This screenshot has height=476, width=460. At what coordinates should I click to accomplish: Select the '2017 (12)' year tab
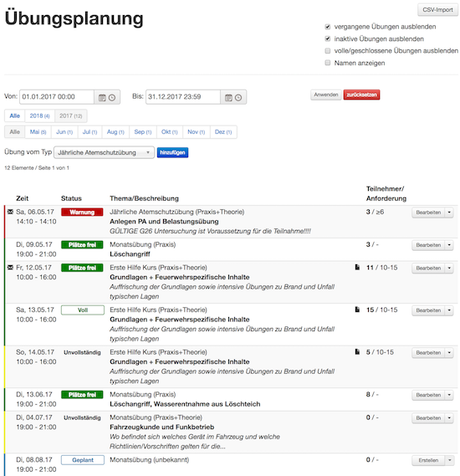71,115
